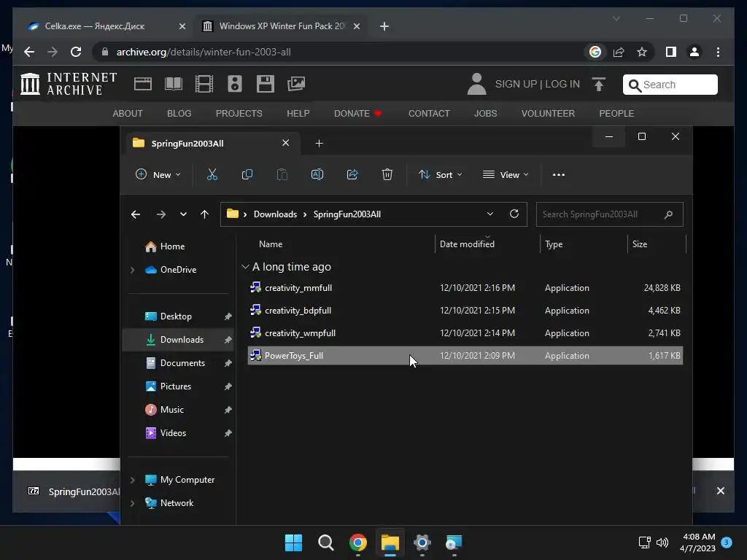Expand the My Computer tree node
Image resolution: width=747 pixels, height=560 pixels.
pos(133,480)
